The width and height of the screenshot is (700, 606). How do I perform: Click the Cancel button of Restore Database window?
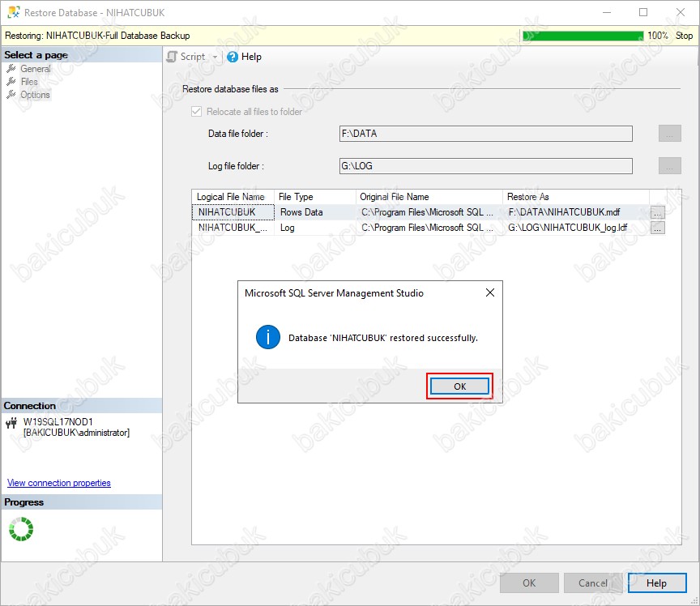pos(593,583)
